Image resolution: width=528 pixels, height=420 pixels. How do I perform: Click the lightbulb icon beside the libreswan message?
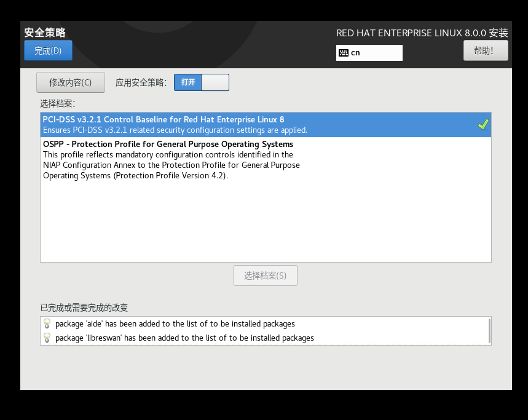tap(47, 338)
